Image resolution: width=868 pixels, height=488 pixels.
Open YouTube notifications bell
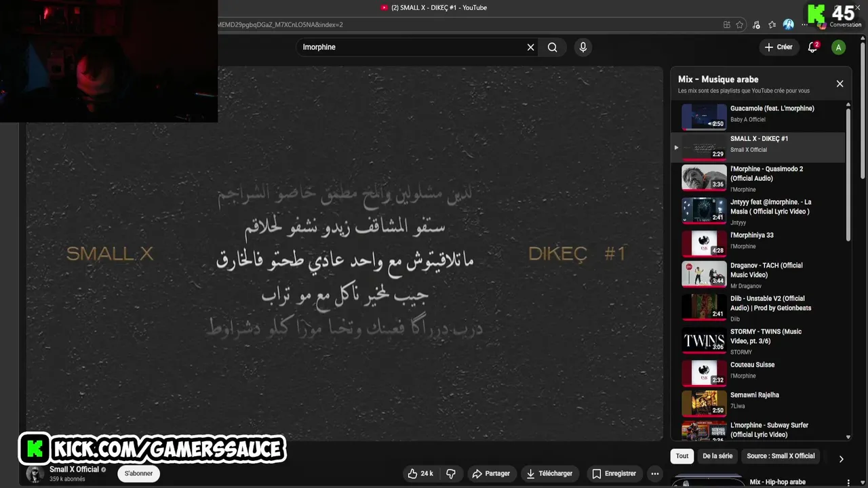click(812, 47)
